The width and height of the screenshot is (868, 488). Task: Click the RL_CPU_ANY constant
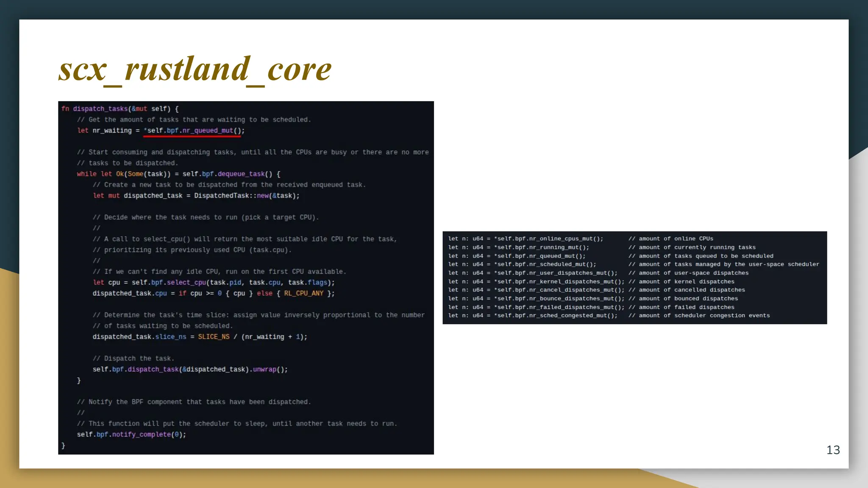coord(303,293)
